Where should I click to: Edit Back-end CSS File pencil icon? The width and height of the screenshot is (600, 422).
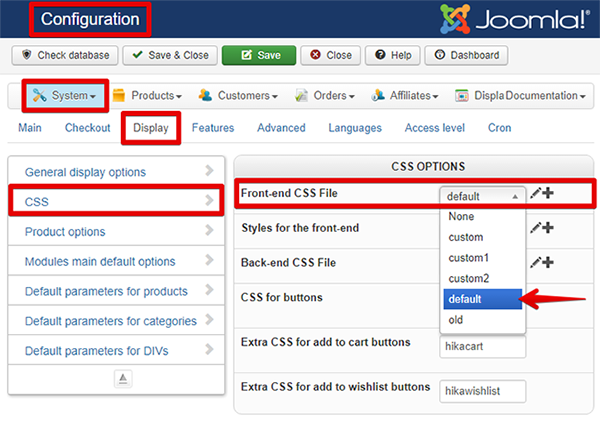click(x=535, y=262)
